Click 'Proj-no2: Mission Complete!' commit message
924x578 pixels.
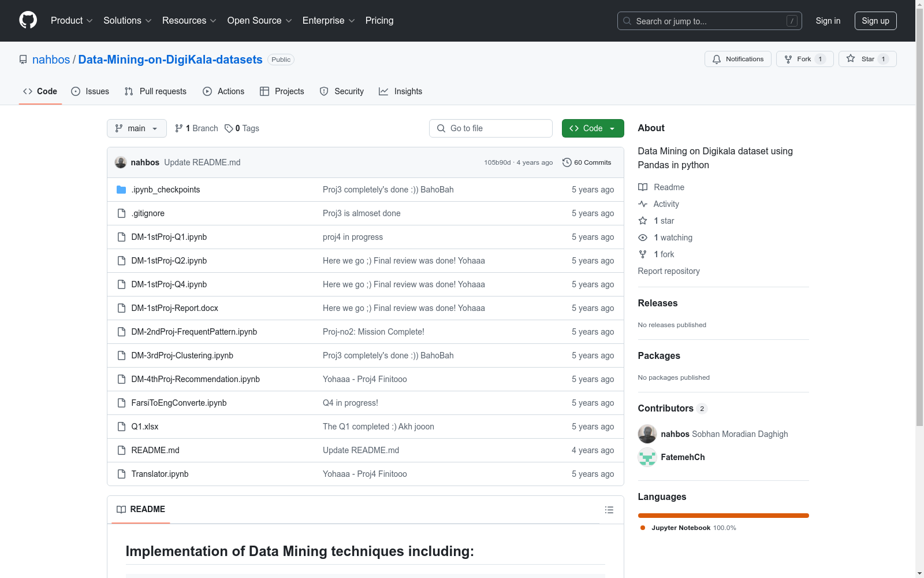(x=374, y=332)
